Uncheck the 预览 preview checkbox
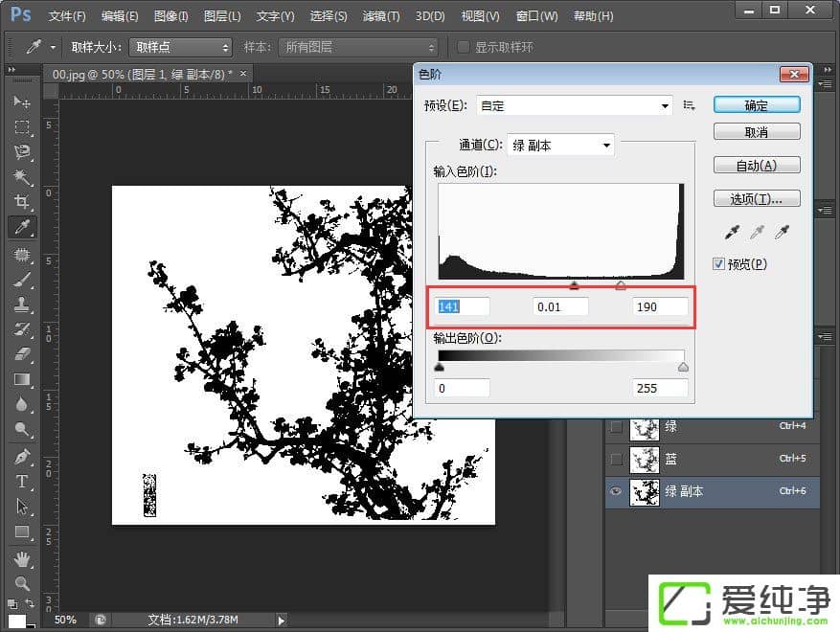Screen dimensions: 840x632 pos(719,264)
